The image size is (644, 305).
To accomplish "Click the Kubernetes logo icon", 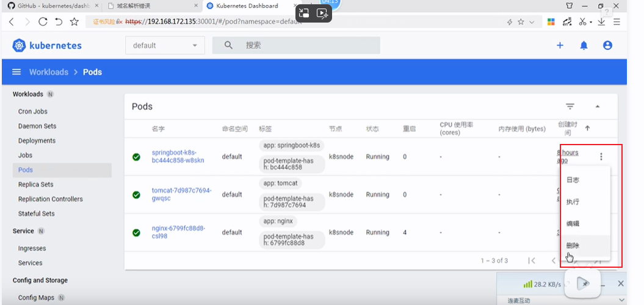I will click(19, 46).
